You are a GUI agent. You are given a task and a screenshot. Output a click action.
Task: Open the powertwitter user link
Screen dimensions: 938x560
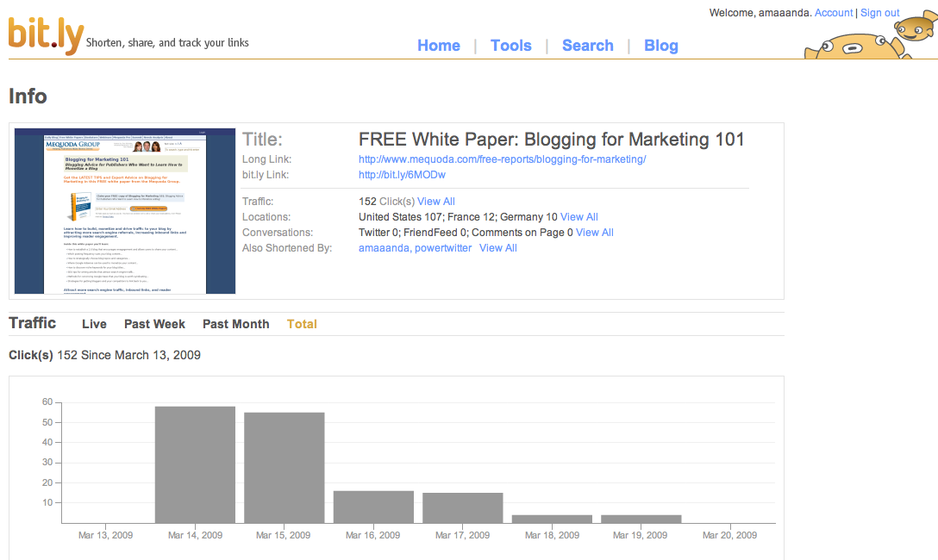coord(443,248)
